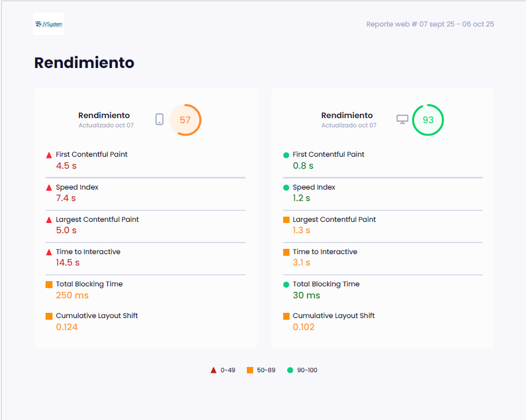526x420 pixels.
Task: Click the orange 50-89 legend square
Action: coord(250,370)
